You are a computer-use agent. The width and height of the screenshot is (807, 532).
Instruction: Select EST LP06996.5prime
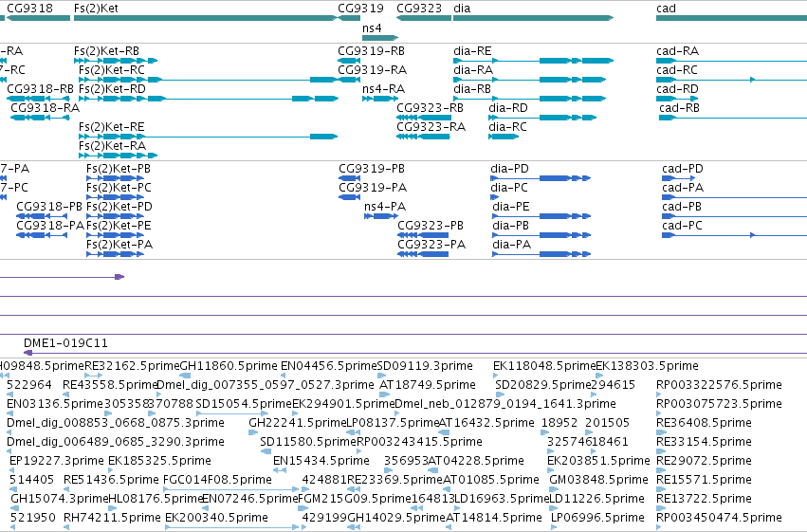pos(597,518)
